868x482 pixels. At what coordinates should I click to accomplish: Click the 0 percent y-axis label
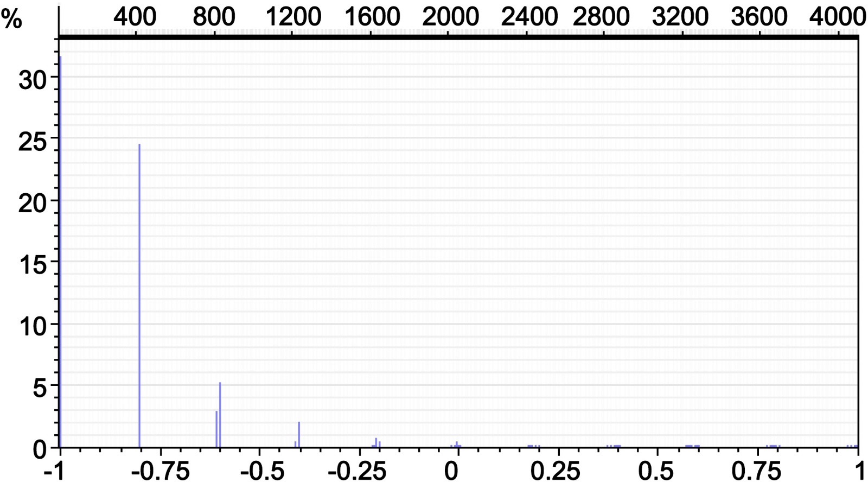[x=40, y=450]
